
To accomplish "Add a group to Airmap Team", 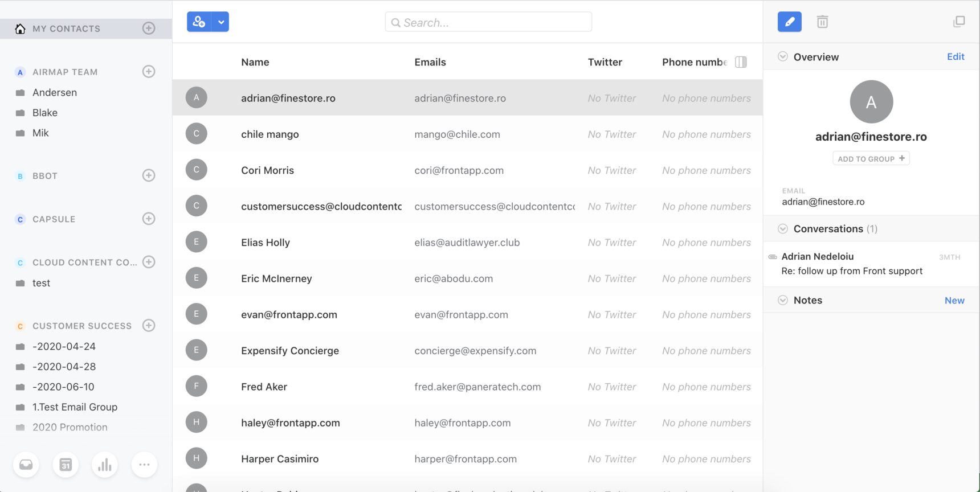I will [149, 72].
